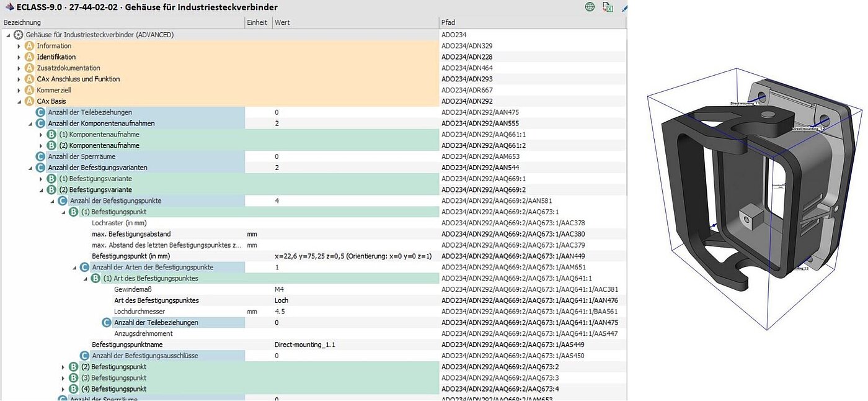This screenshot has width=868, height=401.
Task: Collapse Anzahl der Komponentenaufnahmen
Action: tap(30, 124)
